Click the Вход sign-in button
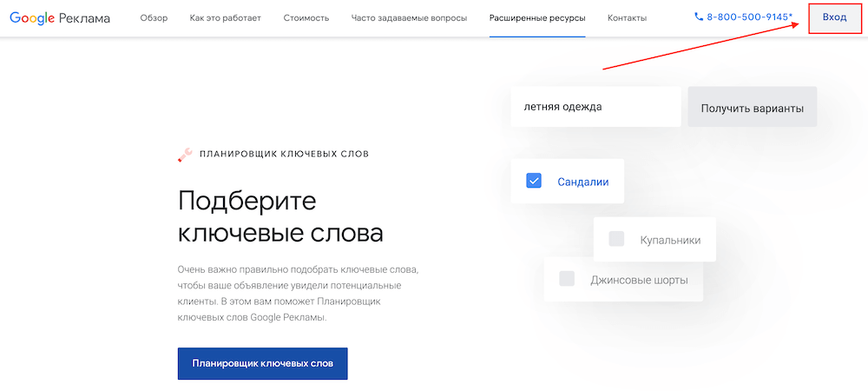This screenshot has width=868, height=391. [835, 17]
